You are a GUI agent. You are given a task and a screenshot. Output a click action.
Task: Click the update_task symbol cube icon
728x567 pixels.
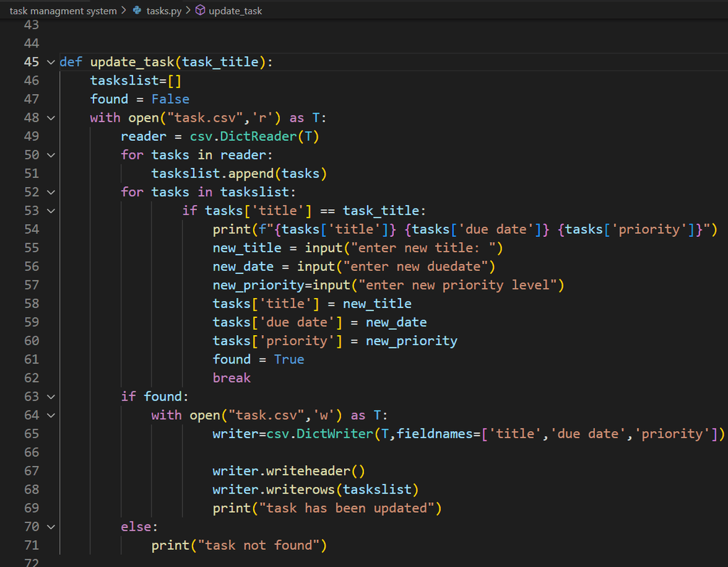point(200,11)
